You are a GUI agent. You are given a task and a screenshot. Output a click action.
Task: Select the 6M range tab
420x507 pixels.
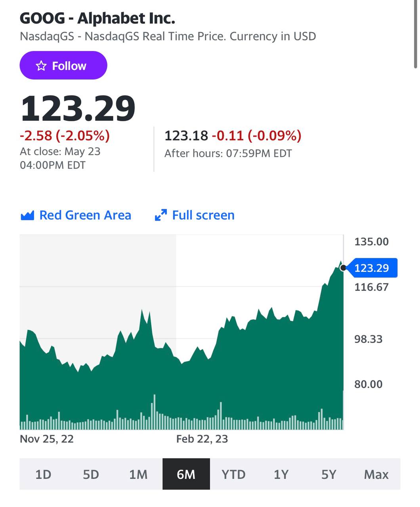click(186, 474)
